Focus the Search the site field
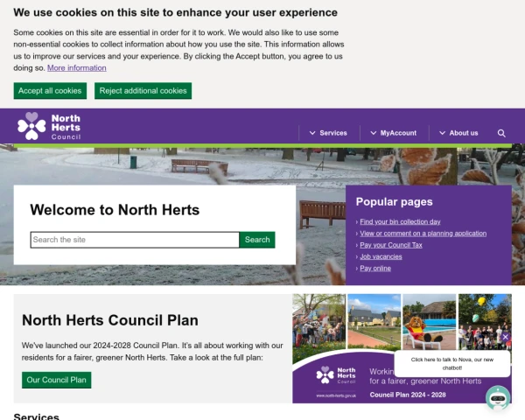The image size is (525, 420). (x=135, y=240)
